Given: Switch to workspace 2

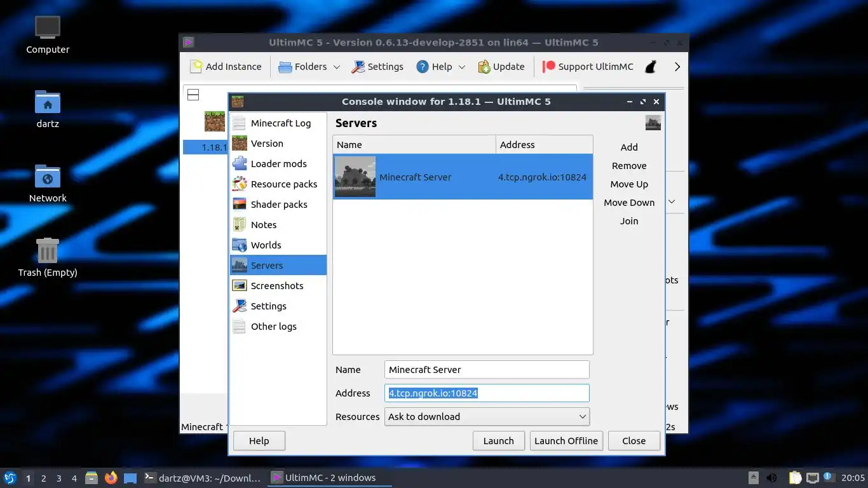Looking at the screenshot, I should pos(43,478).
